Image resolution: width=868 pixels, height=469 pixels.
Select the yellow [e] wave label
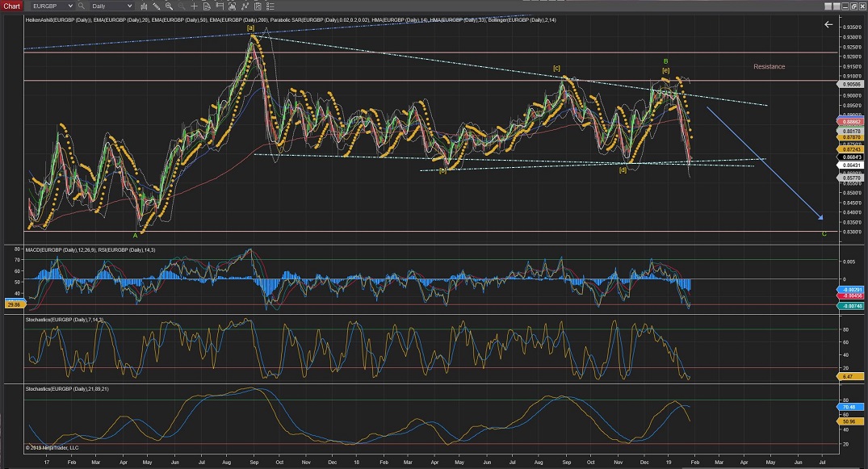(x=666, y=70)
